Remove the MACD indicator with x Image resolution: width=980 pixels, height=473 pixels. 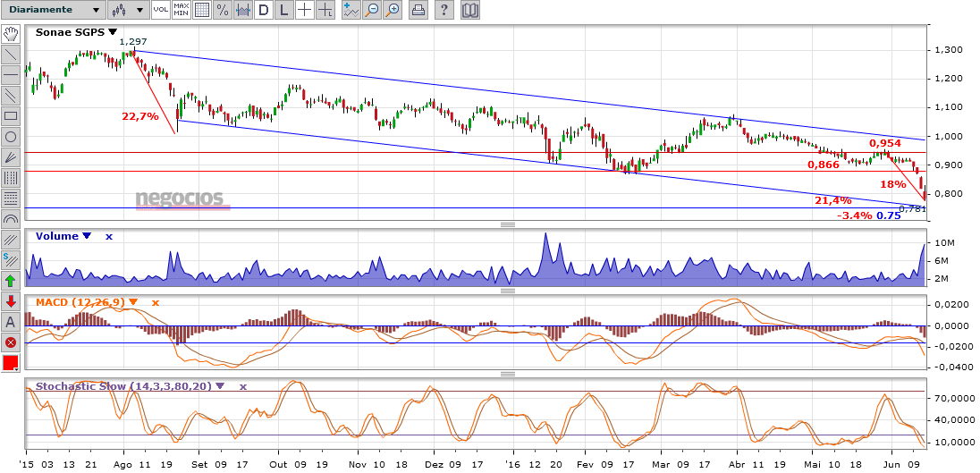pos(155,302)
